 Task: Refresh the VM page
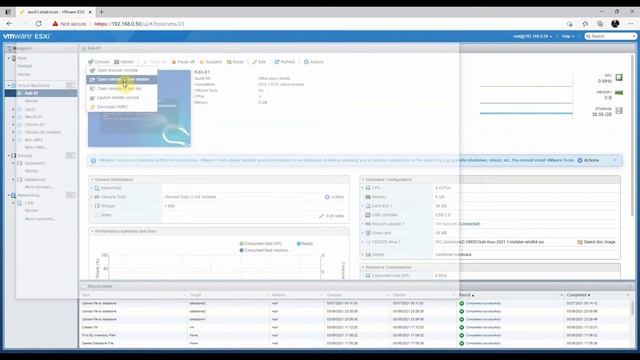tap(285, 62)
